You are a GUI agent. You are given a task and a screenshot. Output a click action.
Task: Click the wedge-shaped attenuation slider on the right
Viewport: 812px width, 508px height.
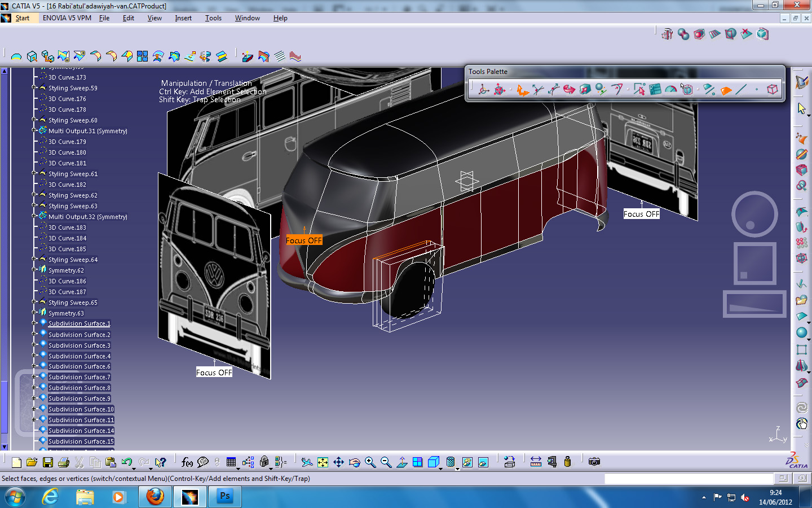(754, 304)
